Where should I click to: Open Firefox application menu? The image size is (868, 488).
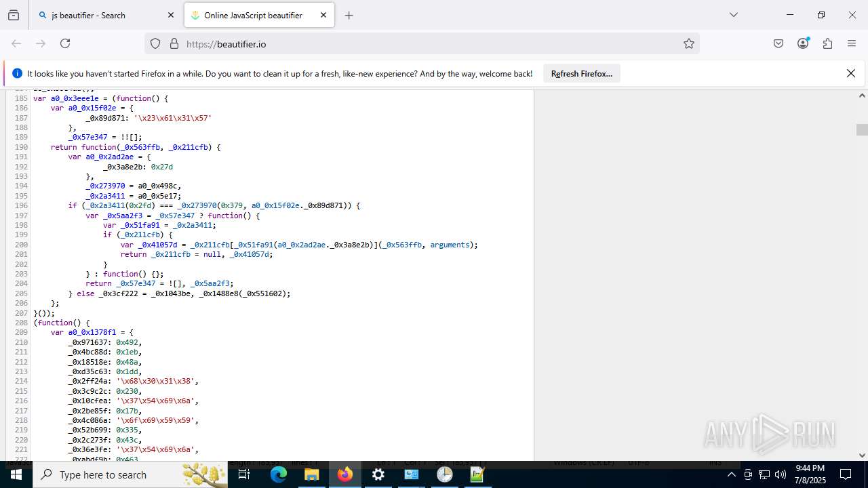(852, 43)
